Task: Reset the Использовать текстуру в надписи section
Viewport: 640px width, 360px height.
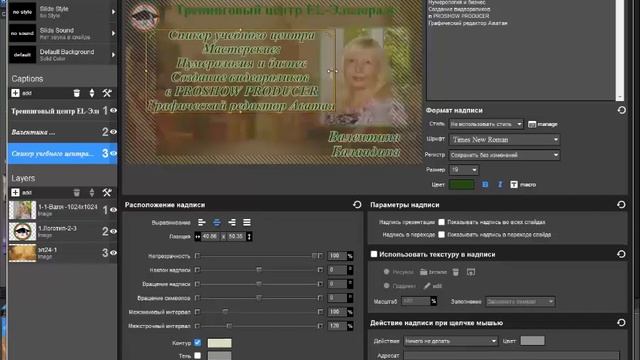Action: 621,254
